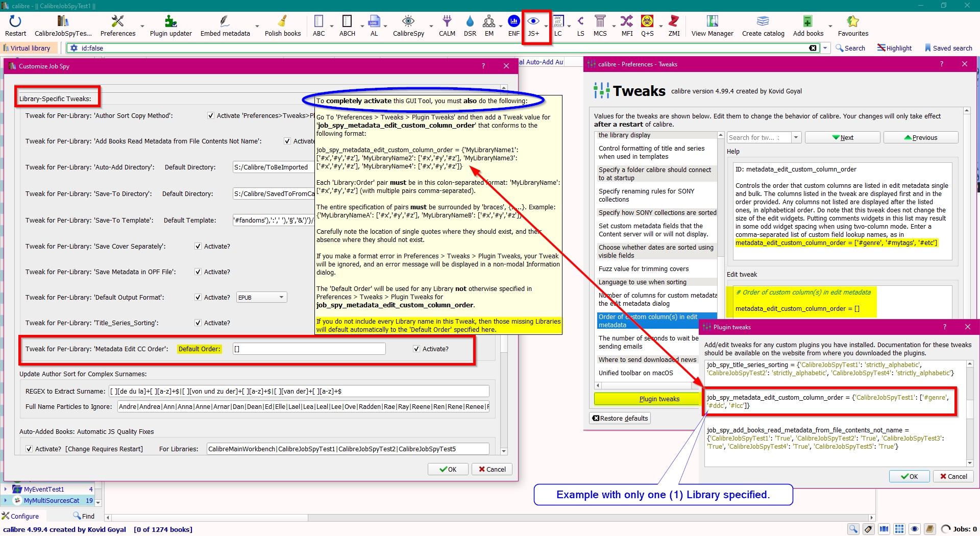Toggle Activate for Save Cover Separately

click(x=198, y=247)
